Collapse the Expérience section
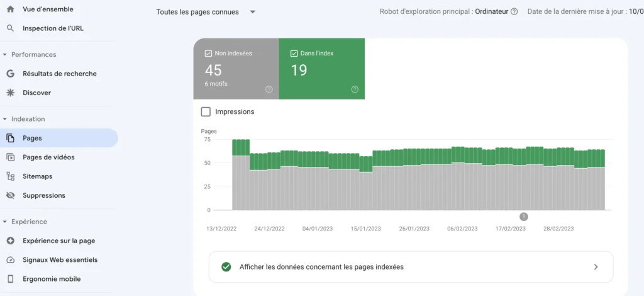This screenshot has height=296, width=644. (5, 222)
